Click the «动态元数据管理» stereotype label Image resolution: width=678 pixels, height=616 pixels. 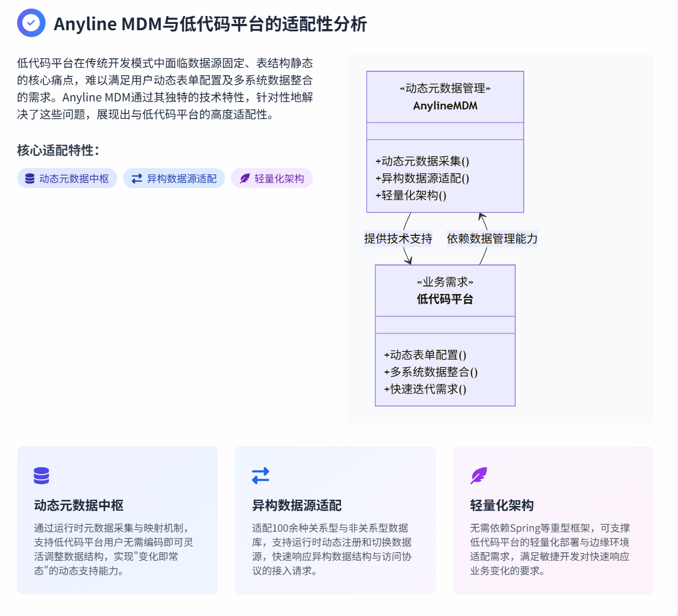445,88
